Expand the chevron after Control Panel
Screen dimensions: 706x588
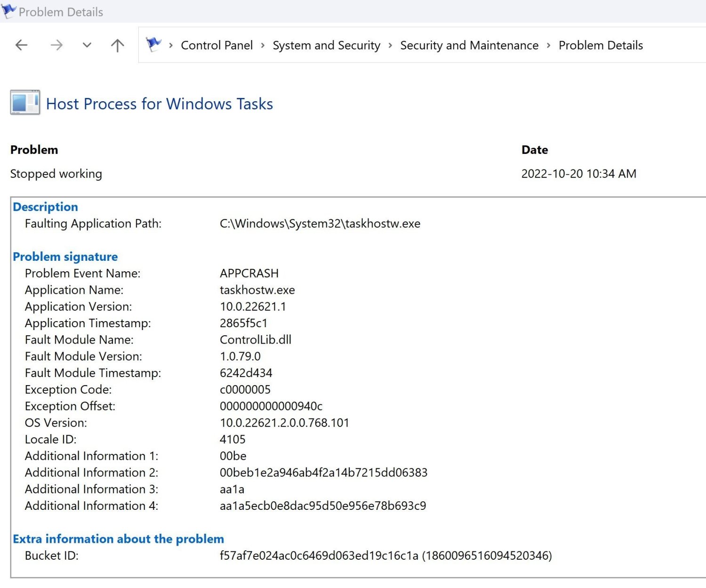(x=263, y=46)
